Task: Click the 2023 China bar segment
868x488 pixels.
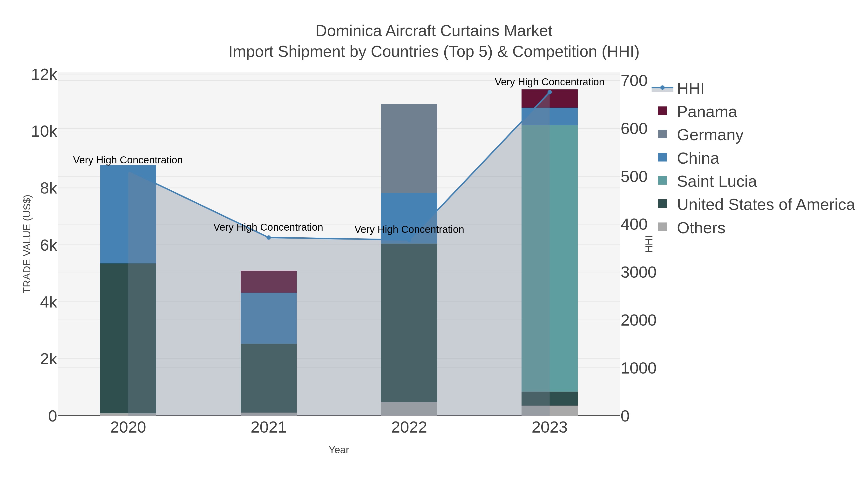Action: click(x=549, y=117)
